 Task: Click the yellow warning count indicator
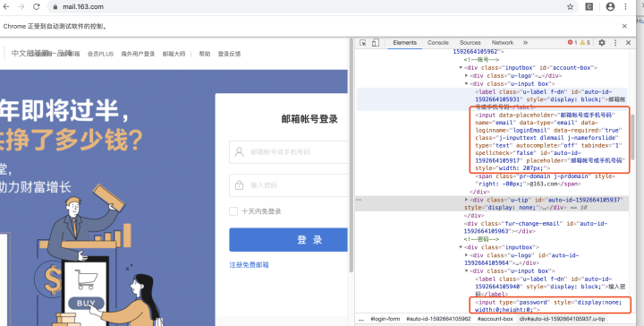(585, 43)
